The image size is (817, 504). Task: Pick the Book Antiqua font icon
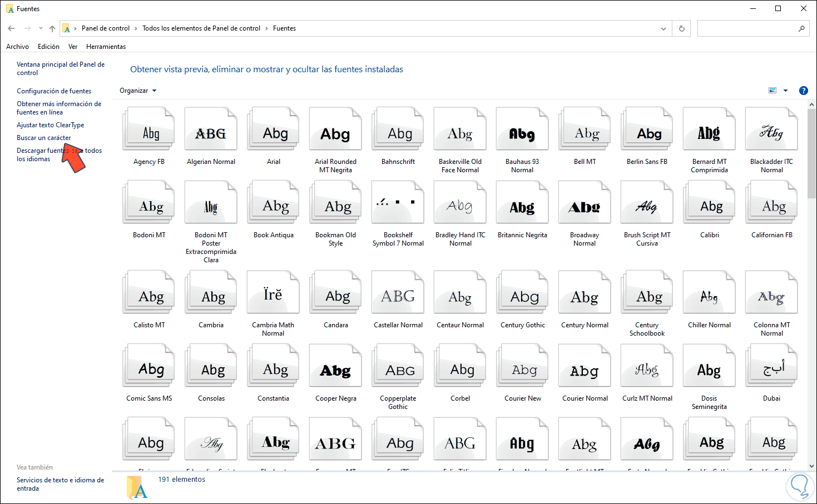[x=273, y=202]
